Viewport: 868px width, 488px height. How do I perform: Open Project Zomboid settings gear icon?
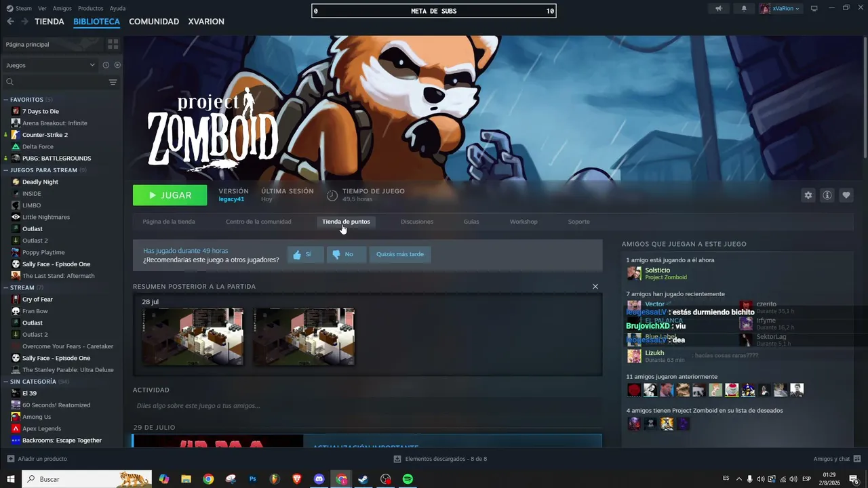point(808,195)
